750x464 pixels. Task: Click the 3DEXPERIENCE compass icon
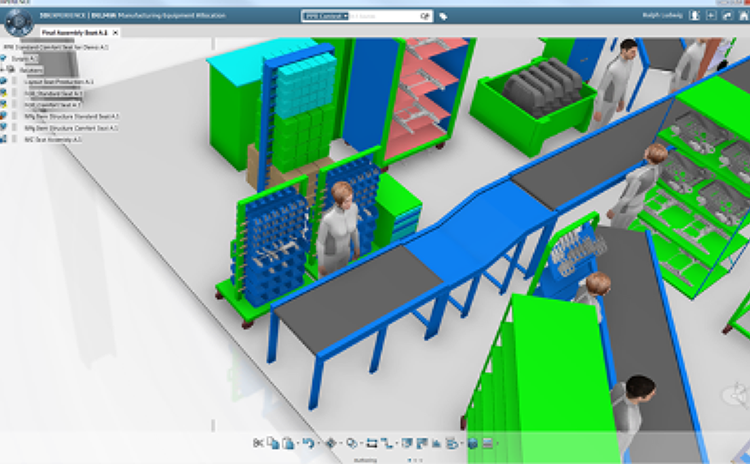click(x=17, y=20)
